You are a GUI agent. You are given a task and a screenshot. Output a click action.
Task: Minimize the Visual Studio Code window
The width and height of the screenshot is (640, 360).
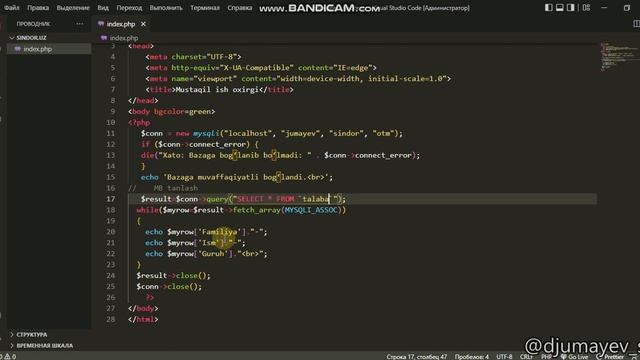coord(604,8)
